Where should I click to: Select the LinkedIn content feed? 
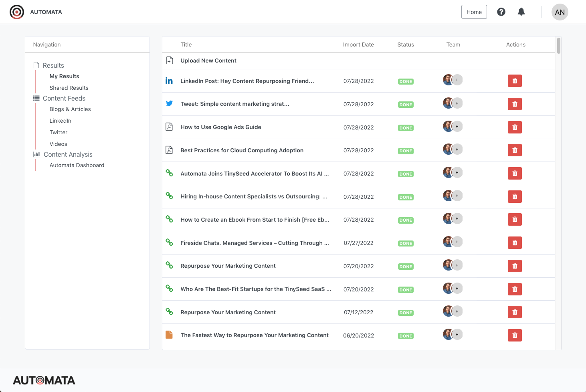pos(61,121)
